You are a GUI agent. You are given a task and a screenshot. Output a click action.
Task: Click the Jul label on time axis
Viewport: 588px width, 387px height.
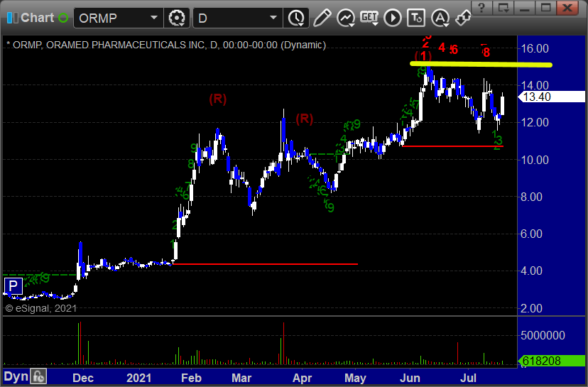[468, 378]
